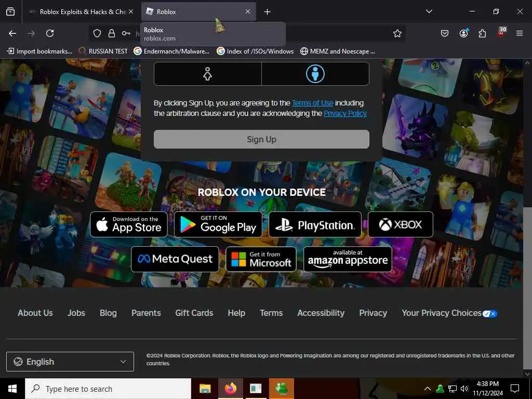
Task: Open the Accessibility footer link
Action: point(321,313)
